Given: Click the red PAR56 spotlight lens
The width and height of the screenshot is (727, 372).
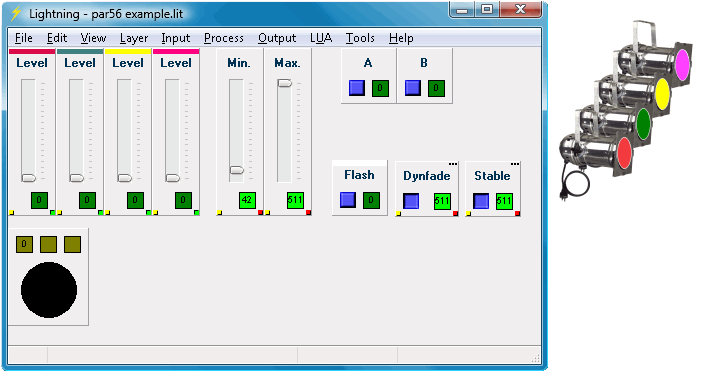Looking at the screenshot, I should click(625, 153).
